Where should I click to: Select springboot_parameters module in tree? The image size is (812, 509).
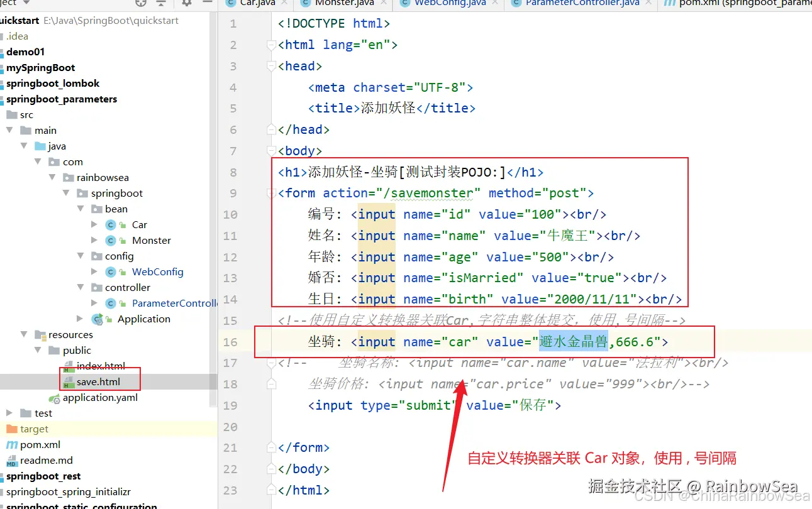(62, 99)
